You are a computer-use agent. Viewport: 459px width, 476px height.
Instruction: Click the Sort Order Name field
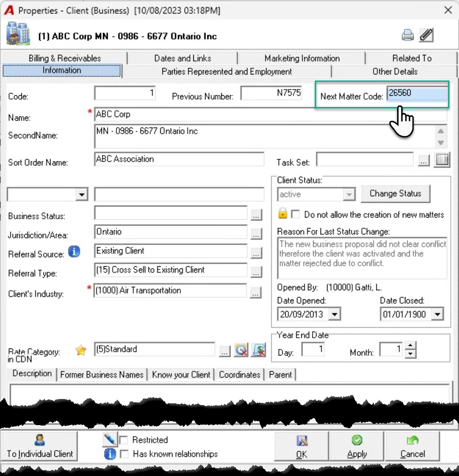(x=179, y=159)
